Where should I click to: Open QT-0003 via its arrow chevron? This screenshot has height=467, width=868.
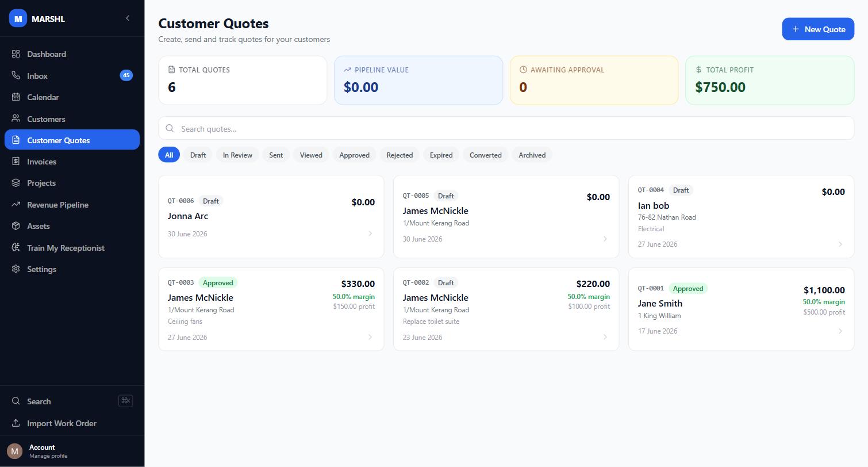pyautogui.click(x=370, y=337)
